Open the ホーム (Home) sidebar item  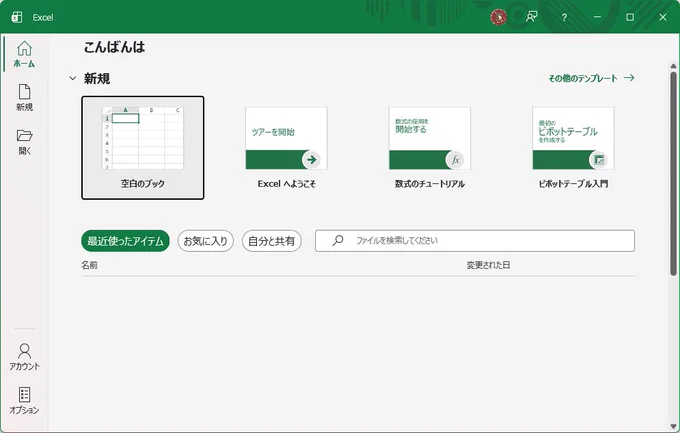(x=24, y=54)
